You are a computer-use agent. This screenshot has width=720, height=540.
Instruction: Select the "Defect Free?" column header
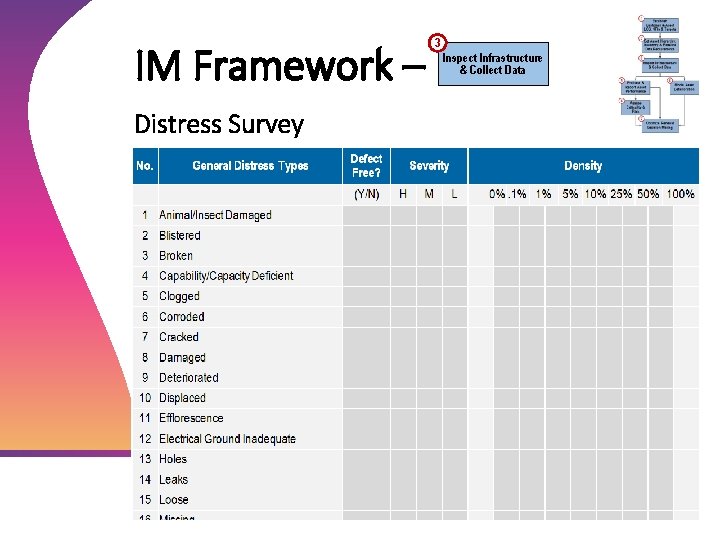(366, 166)
